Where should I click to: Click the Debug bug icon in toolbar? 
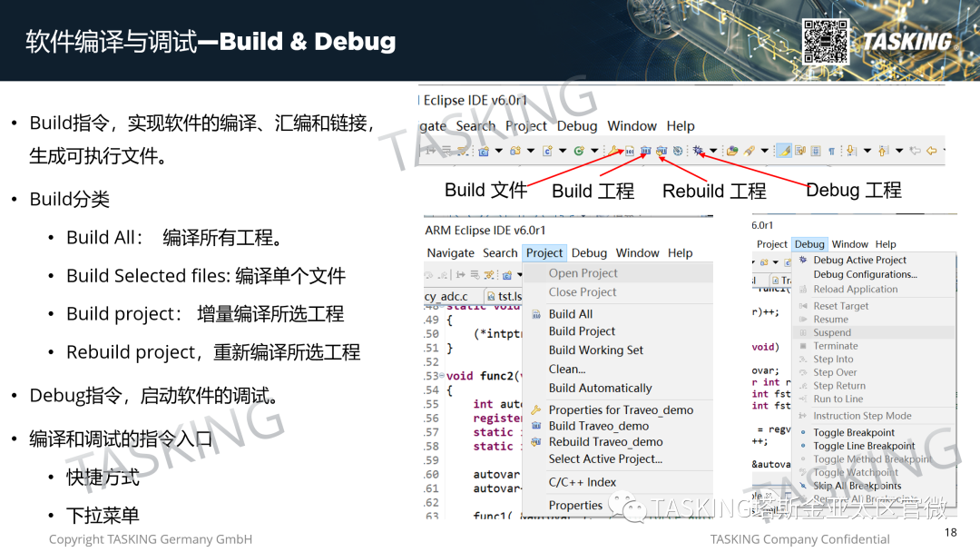click(698, 151)
